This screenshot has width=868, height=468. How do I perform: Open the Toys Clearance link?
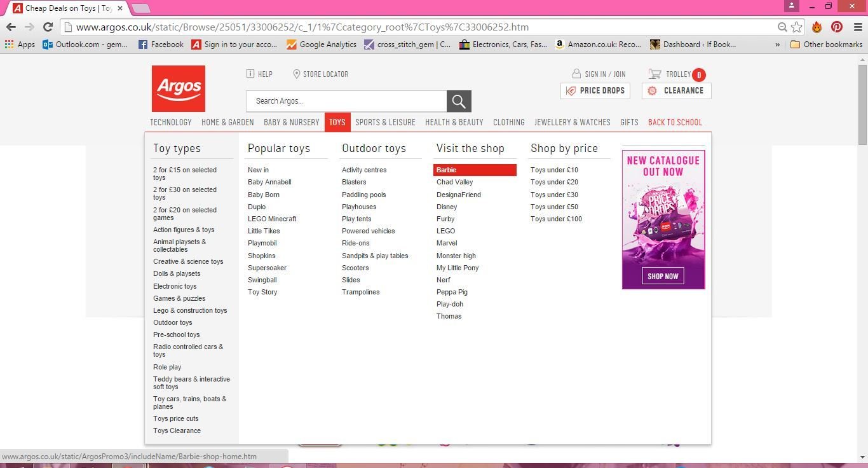point(177,430)
